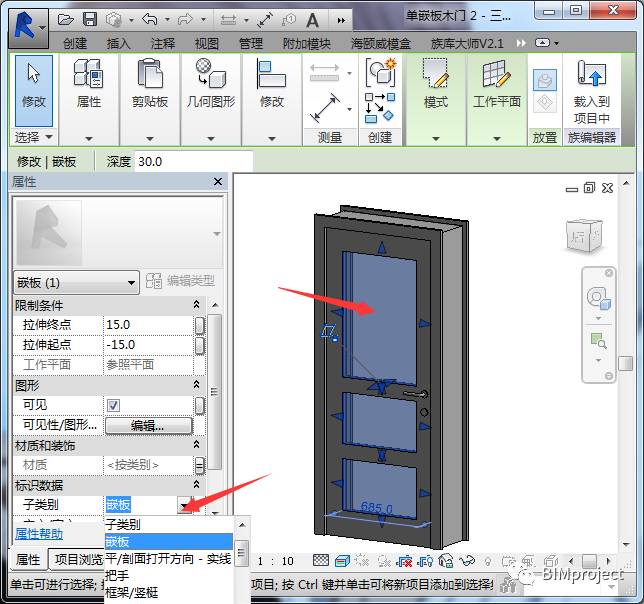Click associate parameter button next to 材质
The width and height of the screenshot is (644, 604).
point(199,466)
